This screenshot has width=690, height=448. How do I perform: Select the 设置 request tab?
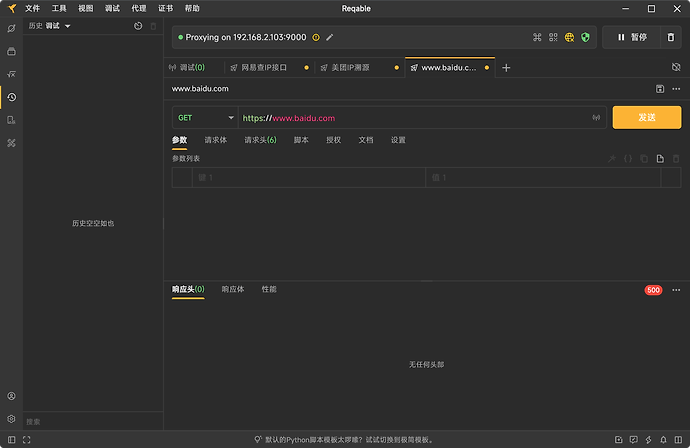pyautogui.click(x=398, y=140)
